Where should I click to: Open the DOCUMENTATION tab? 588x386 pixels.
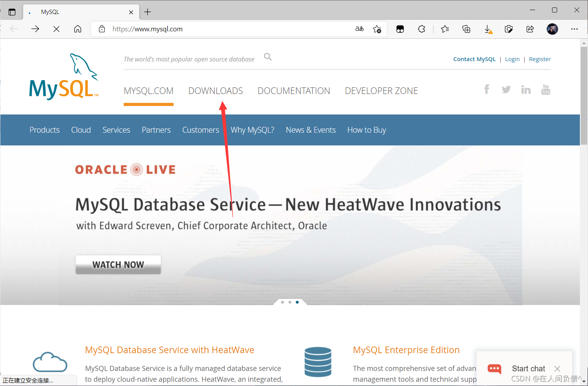coord(294,91)
